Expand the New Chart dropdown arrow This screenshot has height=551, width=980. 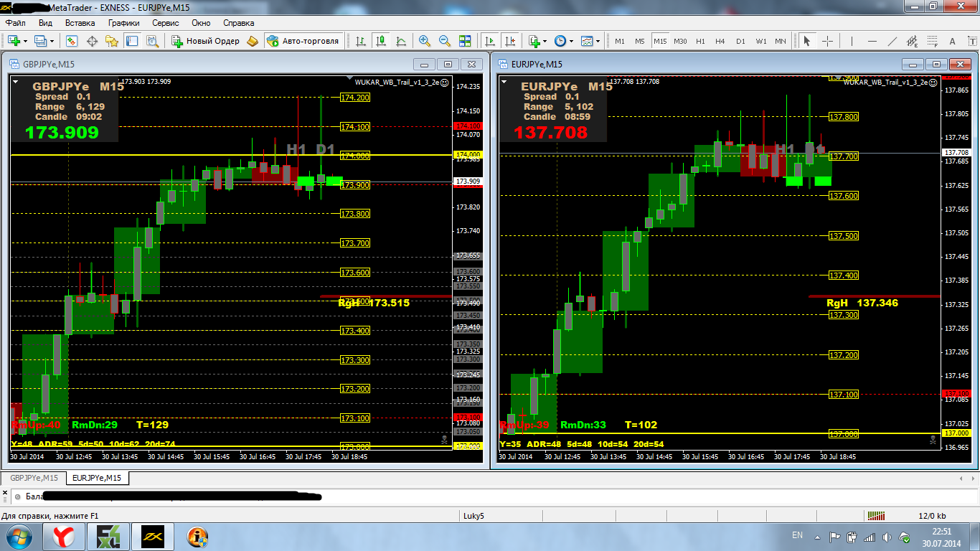(x=25, y=41)
